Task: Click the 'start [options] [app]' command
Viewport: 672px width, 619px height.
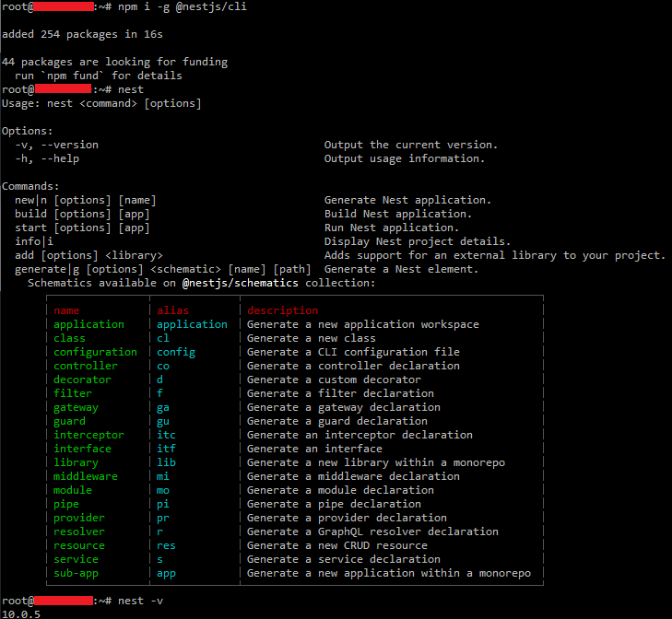Action: click(x=82, y=228)
